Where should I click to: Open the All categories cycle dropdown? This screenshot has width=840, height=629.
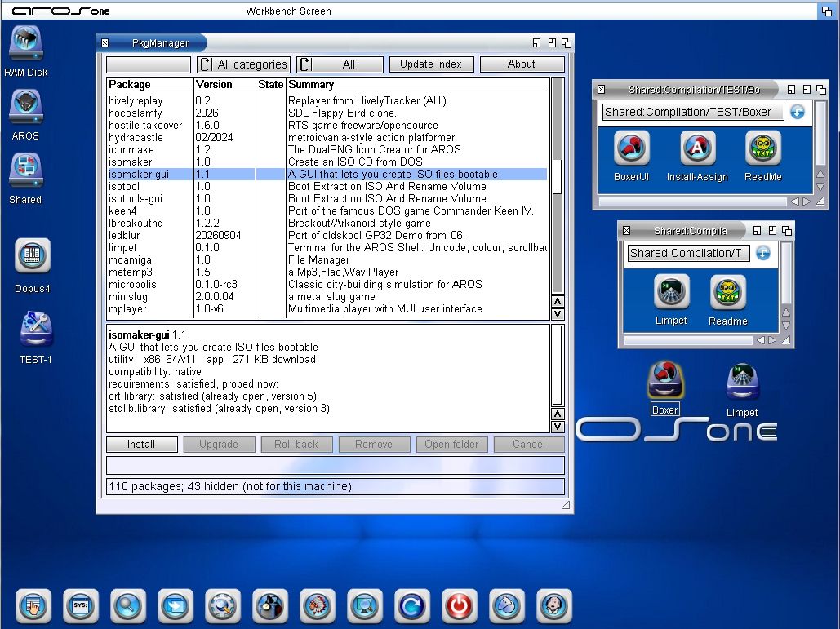244,64
